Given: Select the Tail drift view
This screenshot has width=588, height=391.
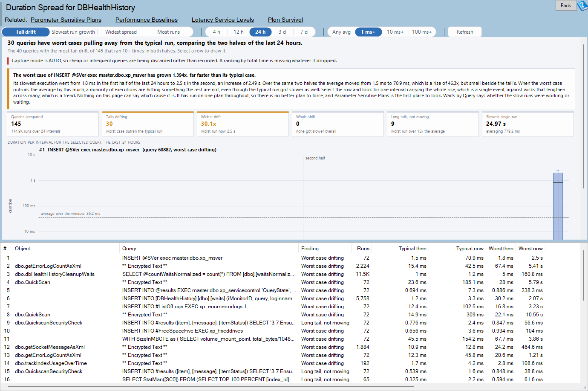Looking at the screenshot, I should pyautogui.click(x=26, y=32).
